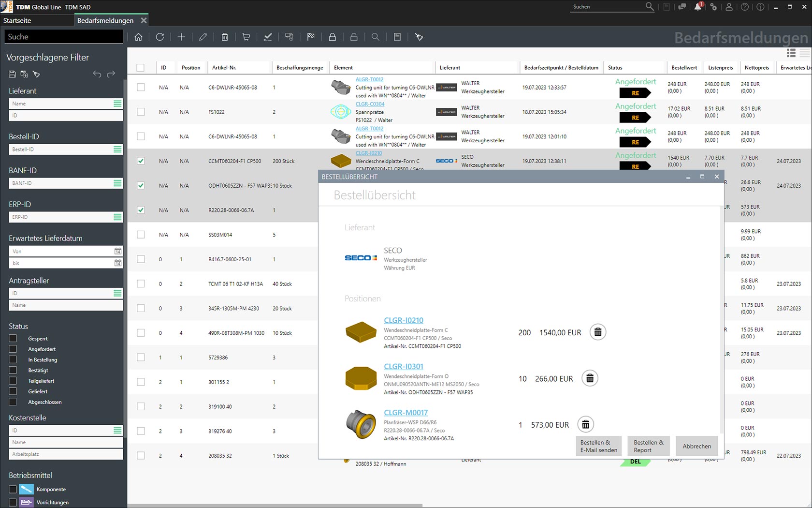Click the checkered flag icon
812x508 pixels.
(311, 37)
